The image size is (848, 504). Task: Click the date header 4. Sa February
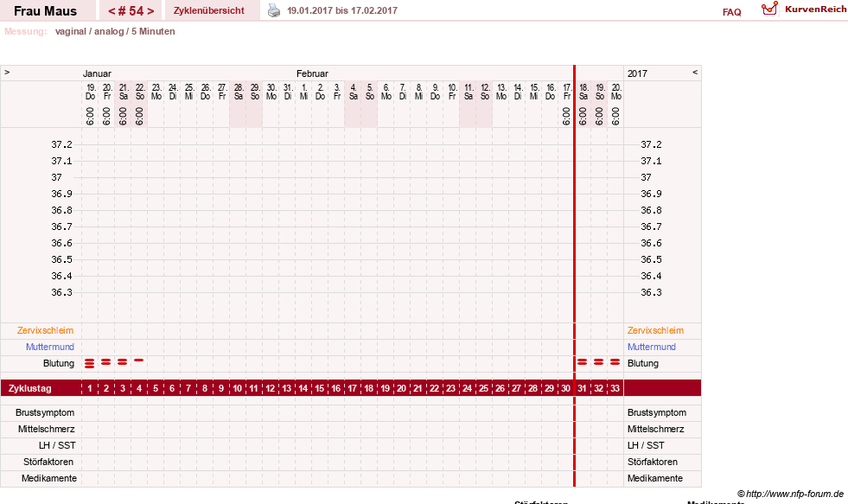354,92
